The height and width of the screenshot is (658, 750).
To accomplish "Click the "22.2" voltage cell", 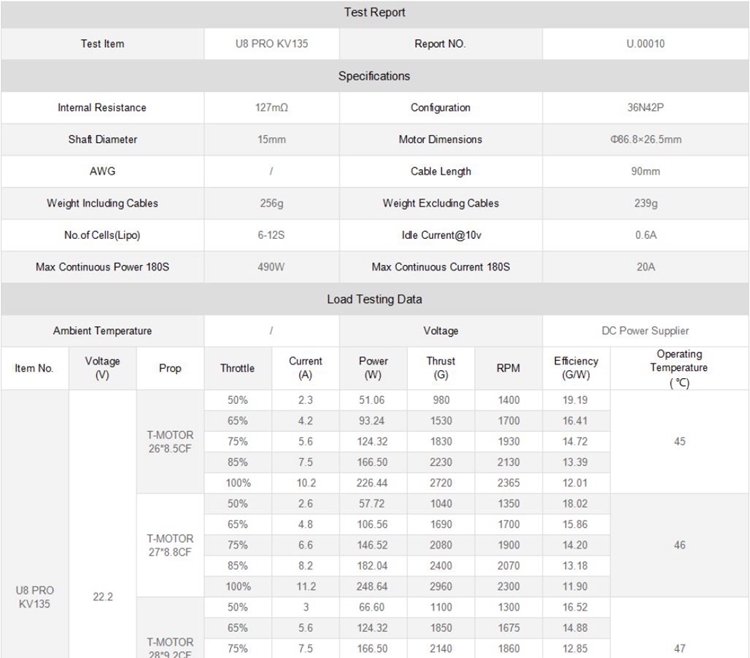I will (103, 597).
